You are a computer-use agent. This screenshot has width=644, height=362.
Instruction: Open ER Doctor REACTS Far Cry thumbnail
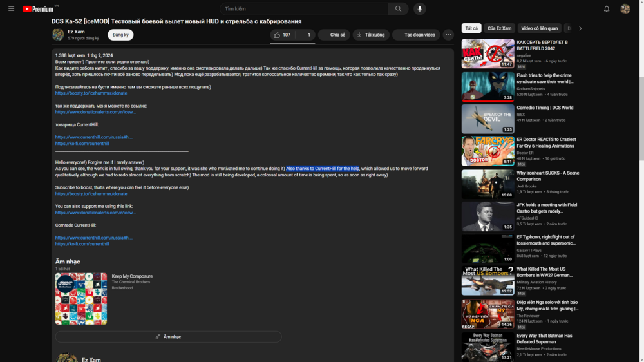pyautogui.click(x=488, y=151)
